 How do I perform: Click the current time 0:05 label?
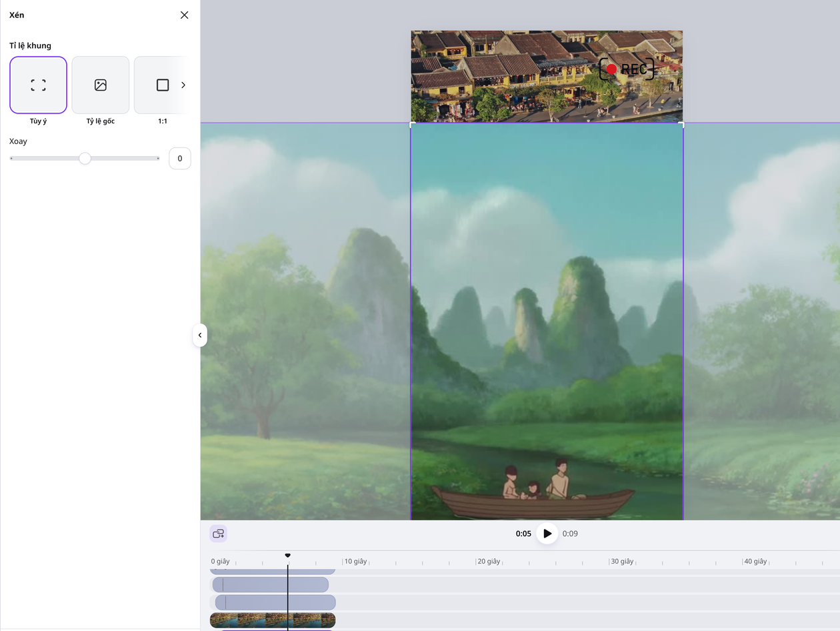click(x=523, y=534)
